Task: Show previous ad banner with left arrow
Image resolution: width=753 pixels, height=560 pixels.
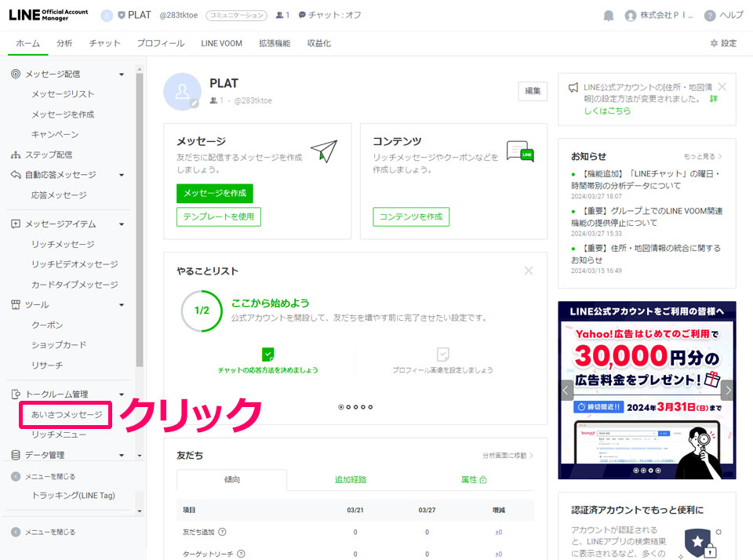Action: pos(566,390)
